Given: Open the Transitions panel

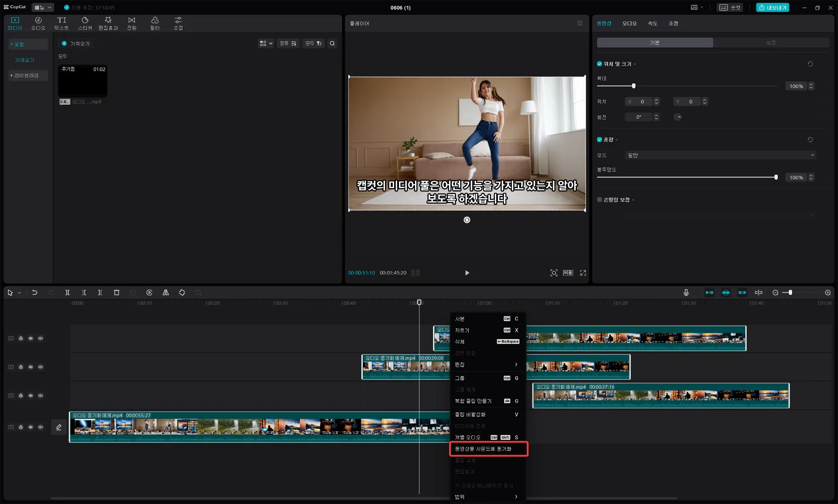Looking at the screenshot, I should [131, 23].
